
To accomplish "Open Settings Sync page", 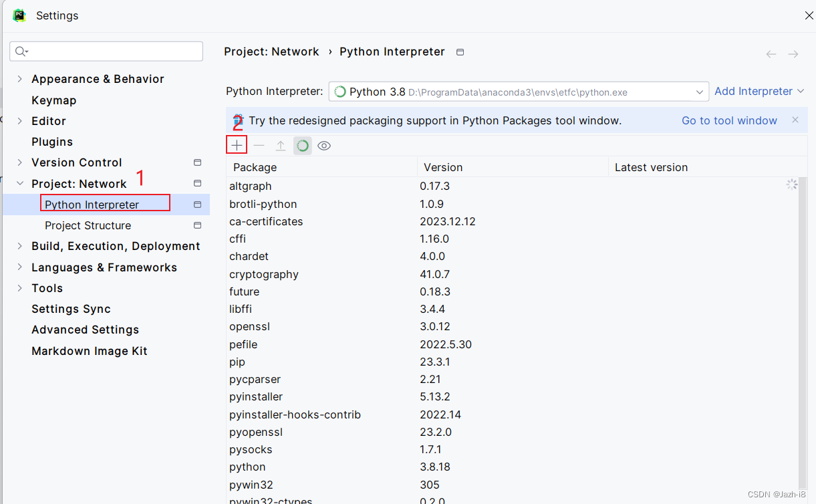I will click(x=71, y=309).
